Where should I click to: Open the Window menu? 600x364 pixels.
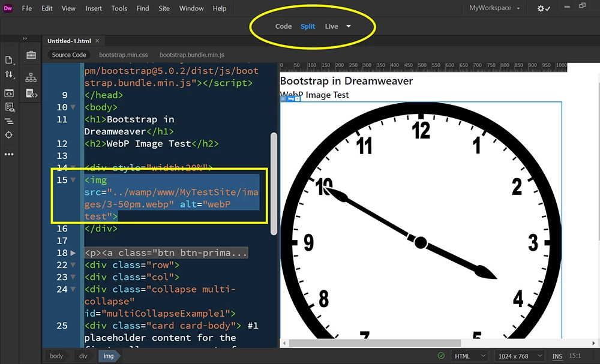pos(191,8)
